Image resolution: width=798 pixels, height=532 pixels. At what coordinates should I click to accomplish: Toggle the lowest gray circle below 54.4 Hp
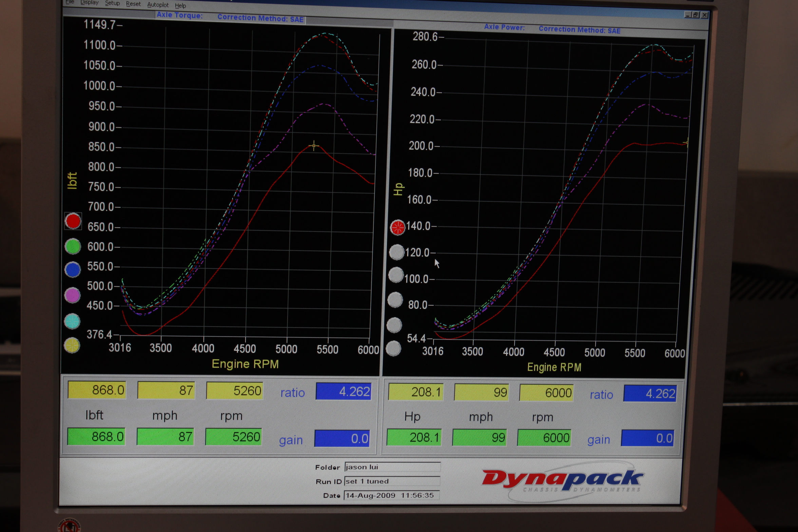point(394,348)
